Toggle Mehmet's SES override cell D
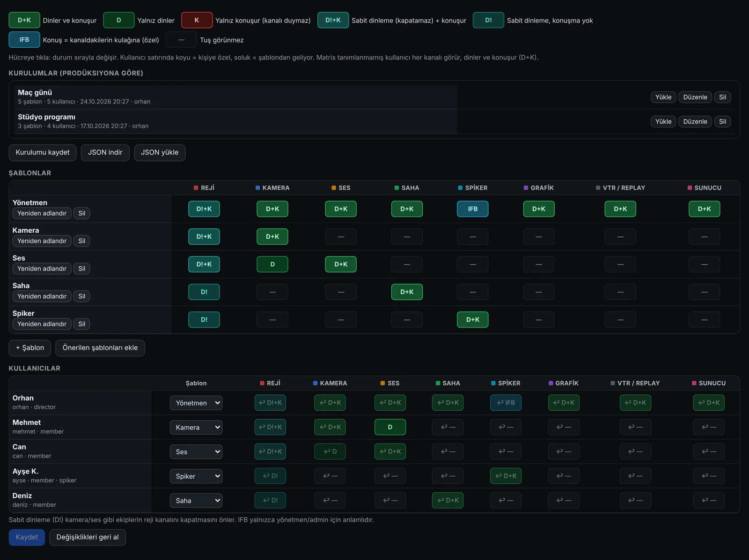749x560 pixels. point(390,427)
